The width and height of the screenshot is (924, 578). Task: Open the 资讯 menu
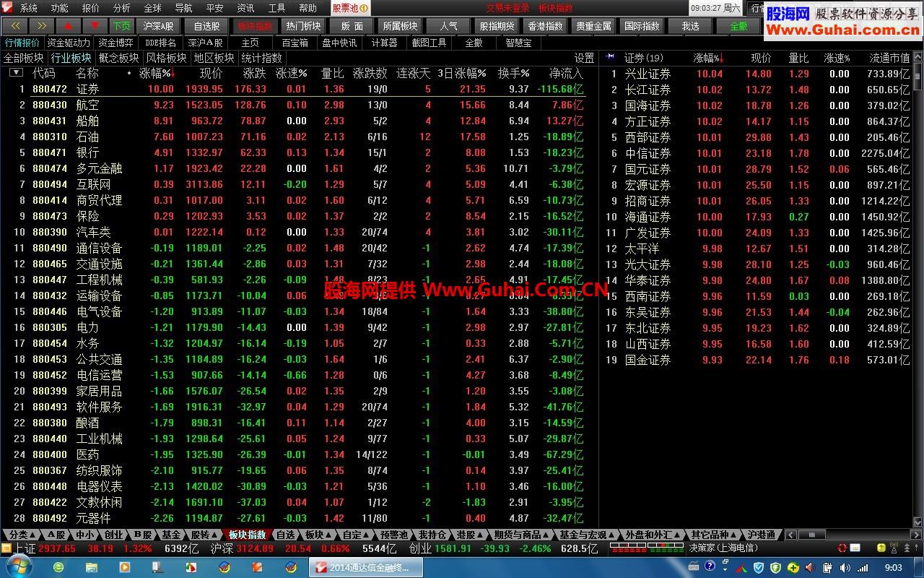(x=246, y=8)
